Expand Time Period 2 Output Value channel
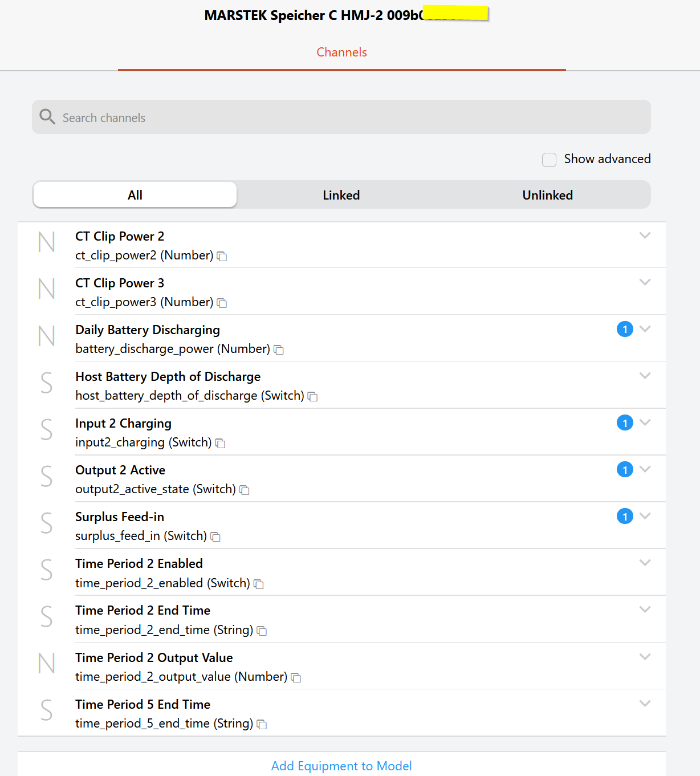The image size is (700, 776). click(645, 657)
